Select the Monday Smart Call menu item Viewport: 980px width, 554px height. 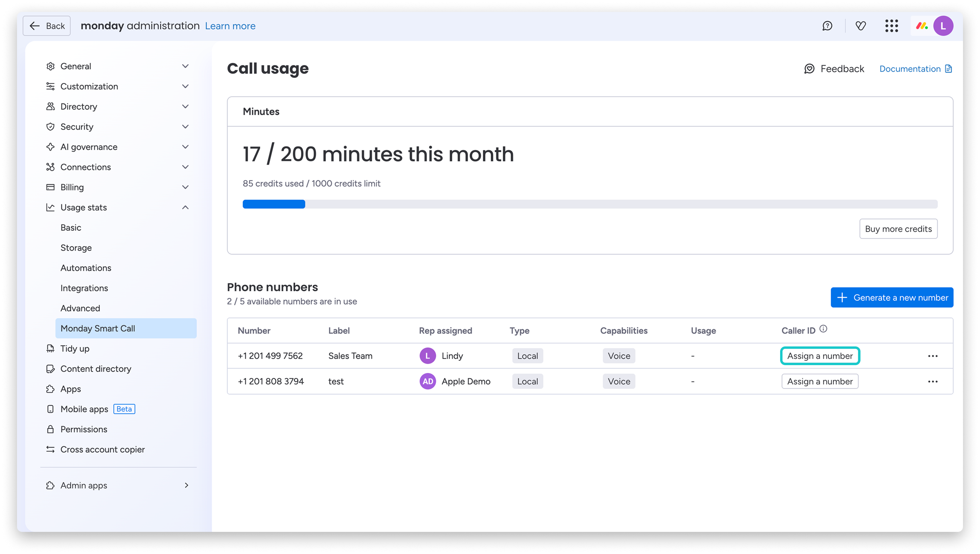tap(126, 328)
